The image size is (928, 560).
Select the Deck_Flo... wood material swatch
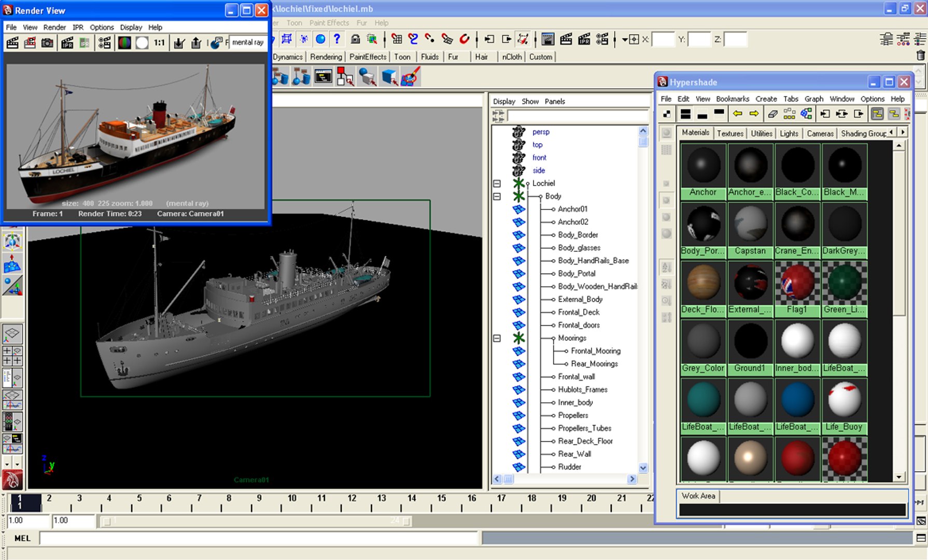[703, 289]
